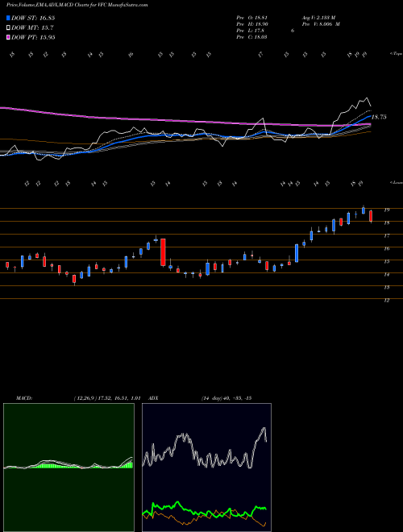Viewport: 403px width, 532px height.
Task: Click the price axis label 12
Action: [386, 301]
